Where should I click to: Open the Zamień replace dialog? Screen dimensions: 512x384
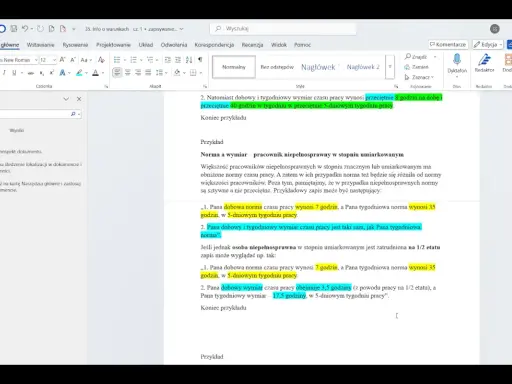pos(416,67)
